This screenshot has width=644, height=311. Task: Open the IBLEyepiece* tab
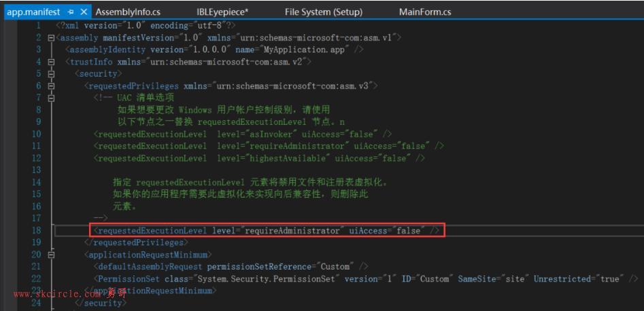coord(222,12)
